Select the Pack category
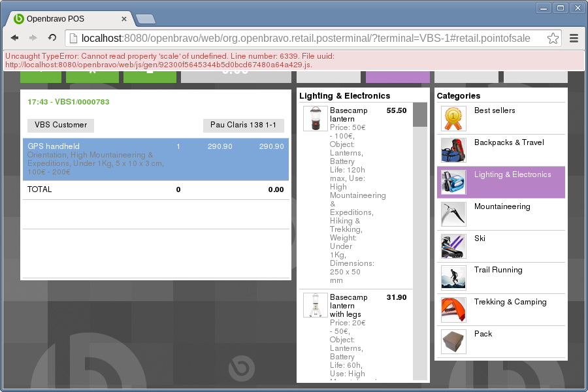588x392 pixels. pos(501,342)
